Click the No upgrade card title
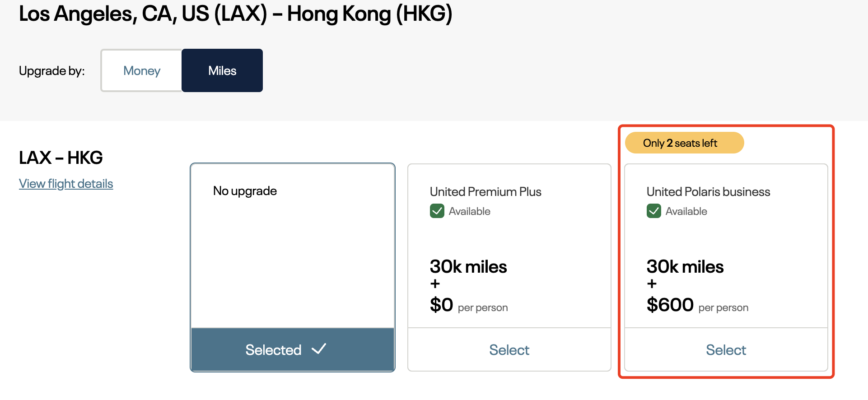The width and height of the screenshot is (868, 400). (x=245, y=191)
